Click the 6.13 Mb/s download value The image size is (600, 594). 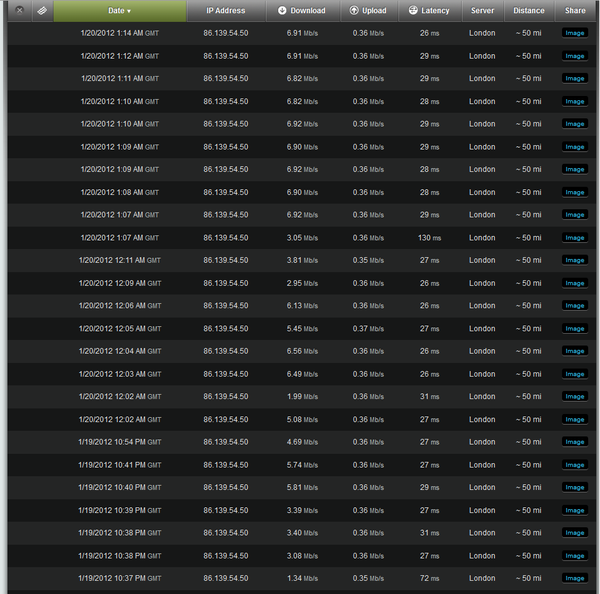click(302, 305)
